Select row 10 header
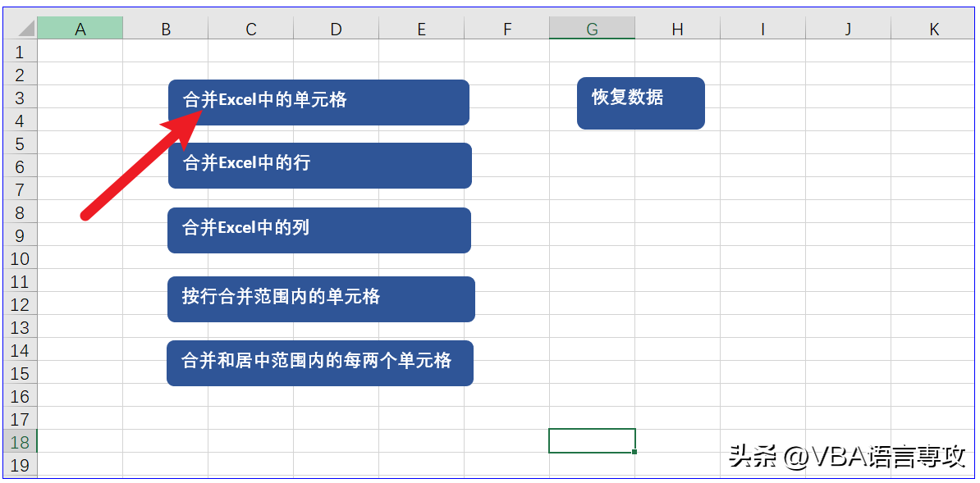This screenshot has height=483, width=980. [x=21, y=258]
